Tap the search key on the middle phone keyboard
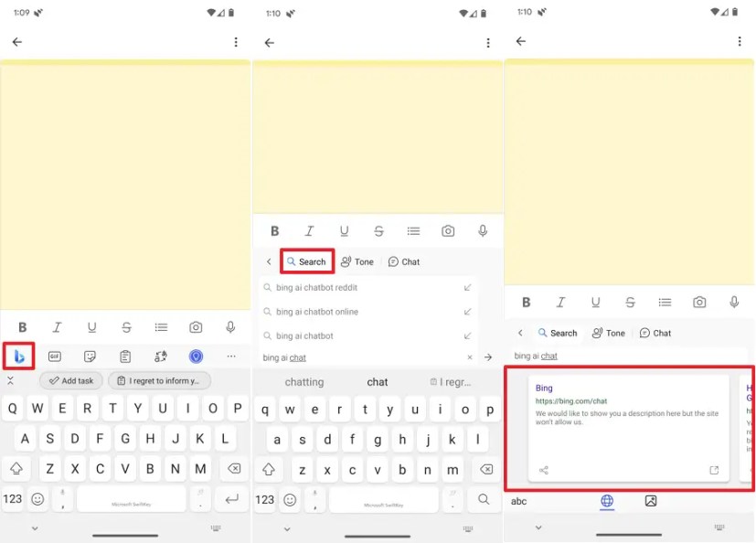The image size is (756, 543). coord(484,499)
